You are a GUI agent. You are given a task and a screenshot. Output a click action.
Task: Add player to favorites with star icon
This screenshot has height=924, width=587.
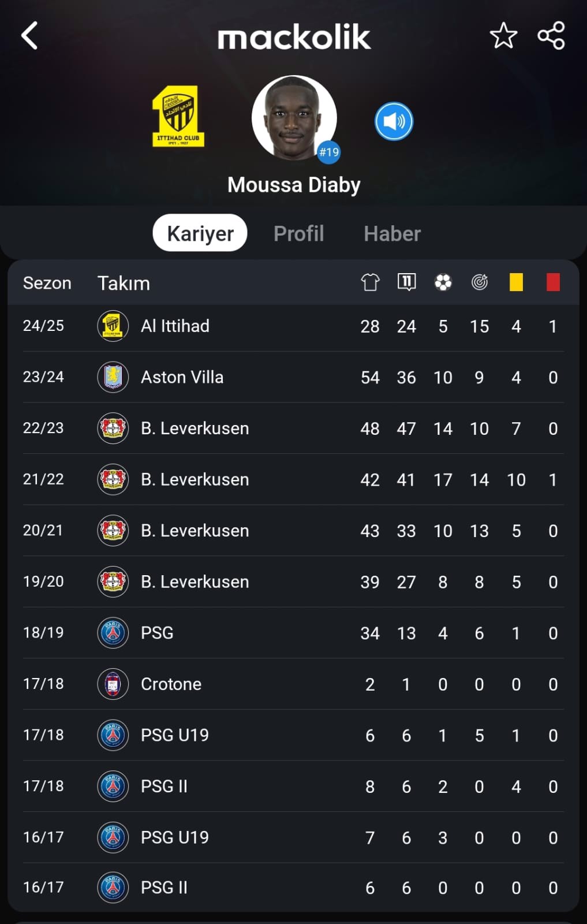coord(503,36)
